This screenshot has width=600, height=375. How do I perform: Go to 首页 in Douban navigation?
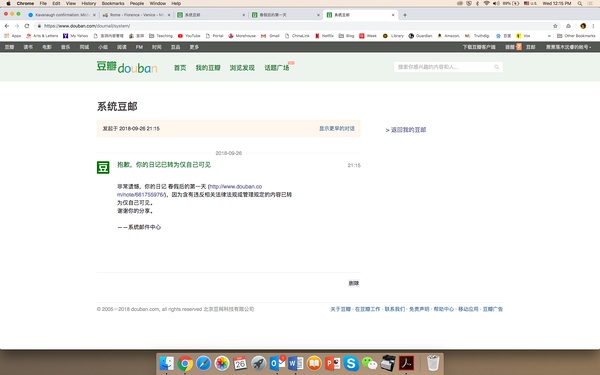(x=180, y=68)
